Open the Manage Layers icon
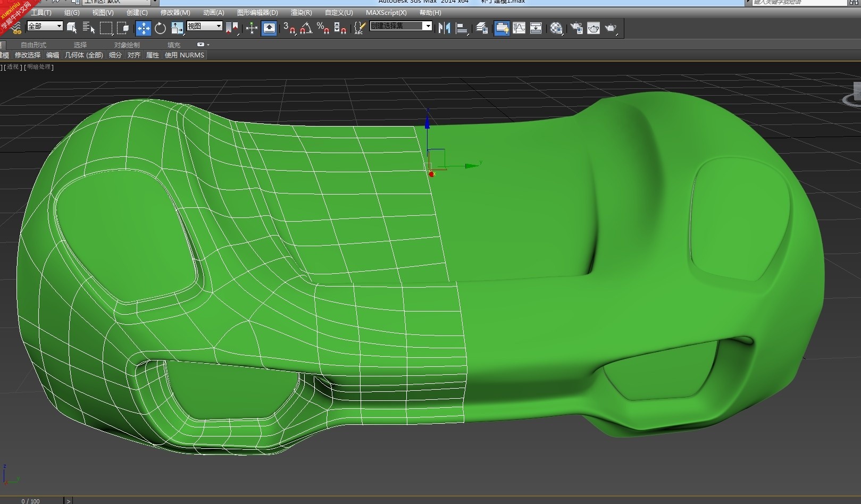861x504 pixels. tap(482, 28)
